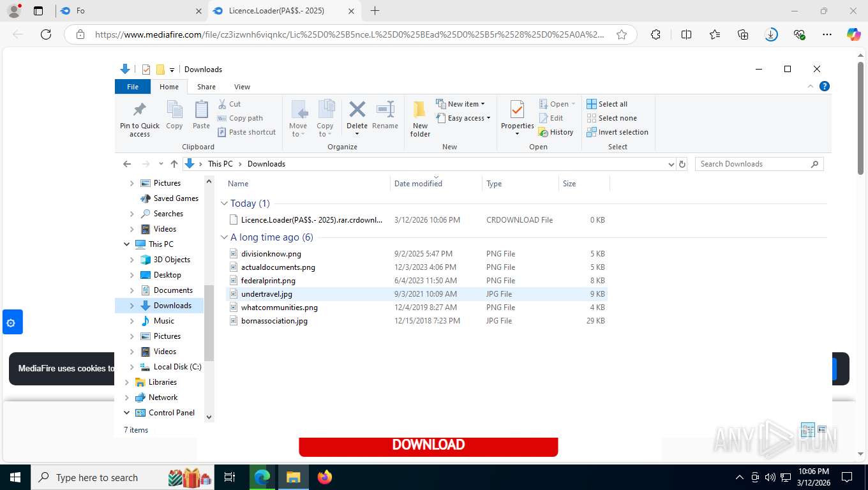Minimize the ribbon chevron
This screenshot has width=868, height=490.
click(x=811, y=86)
